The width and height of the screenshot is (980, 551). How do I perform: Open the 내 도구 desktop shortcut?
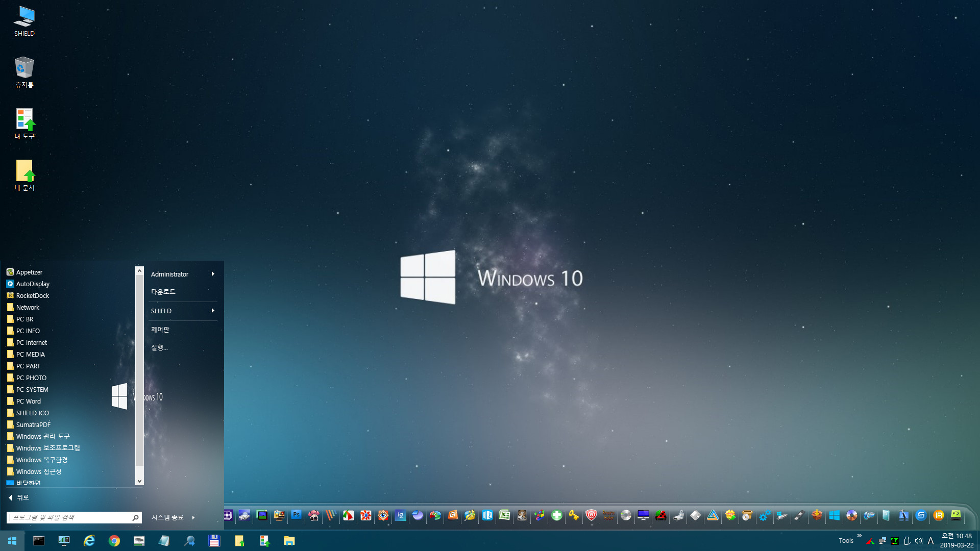click(24, 124)
